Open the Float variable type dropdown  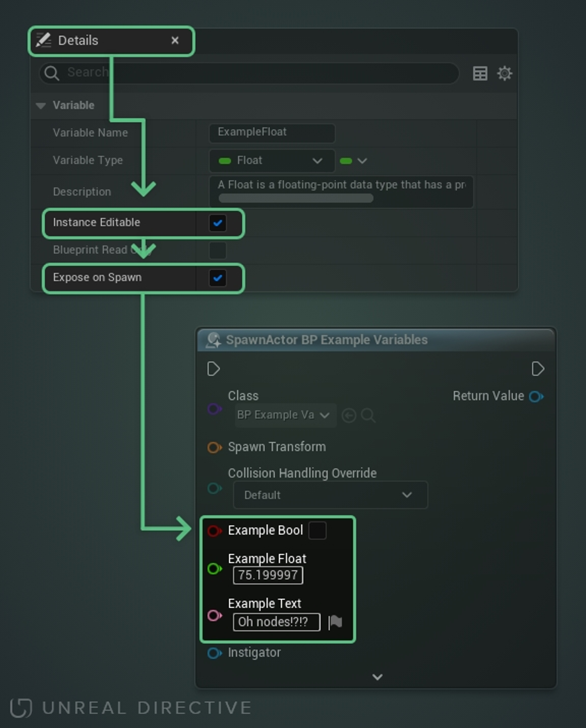tap(272, 161)
